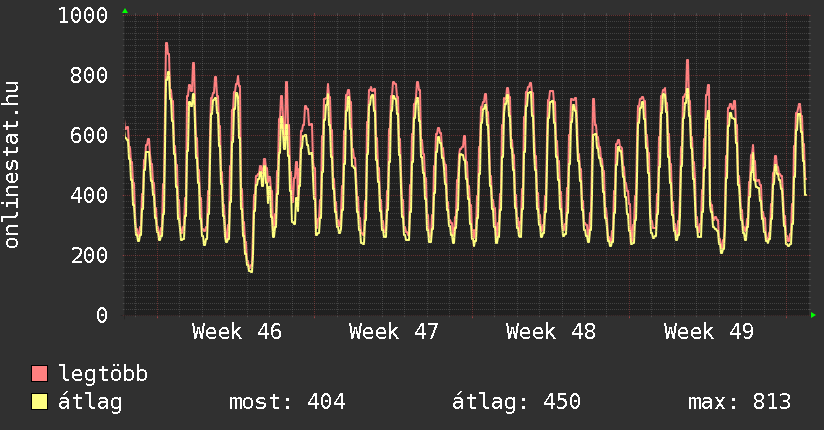Click the 400 value on y-axis
The height and width of the screenshot is (430, 824).
89,196
